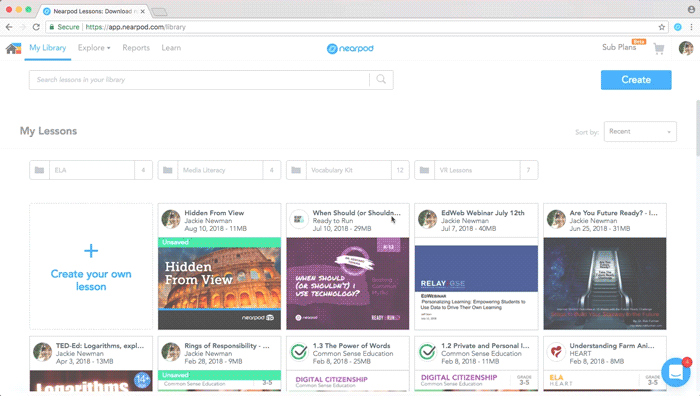700x396 pixels.
Task: Open the Sort by Recent dropdown
Action: 640,132
